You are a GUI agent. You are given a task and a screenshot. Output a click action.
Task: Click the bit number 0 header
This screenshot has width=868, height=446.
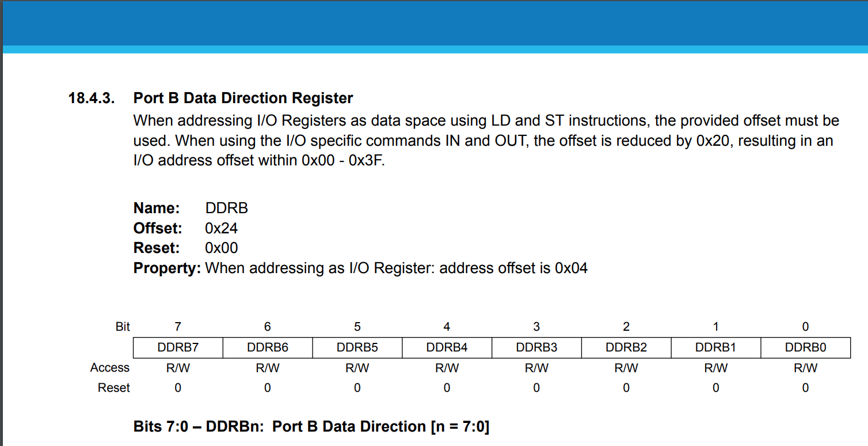805,327
